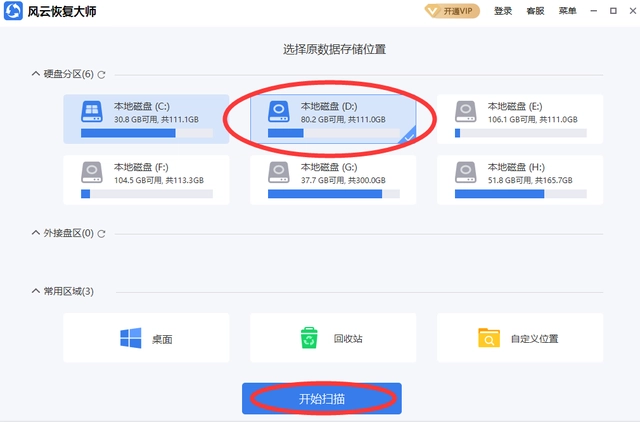Screen dimensions: 640x422
Task: Click the H: drive usage bar
Action: click(521, 194)
